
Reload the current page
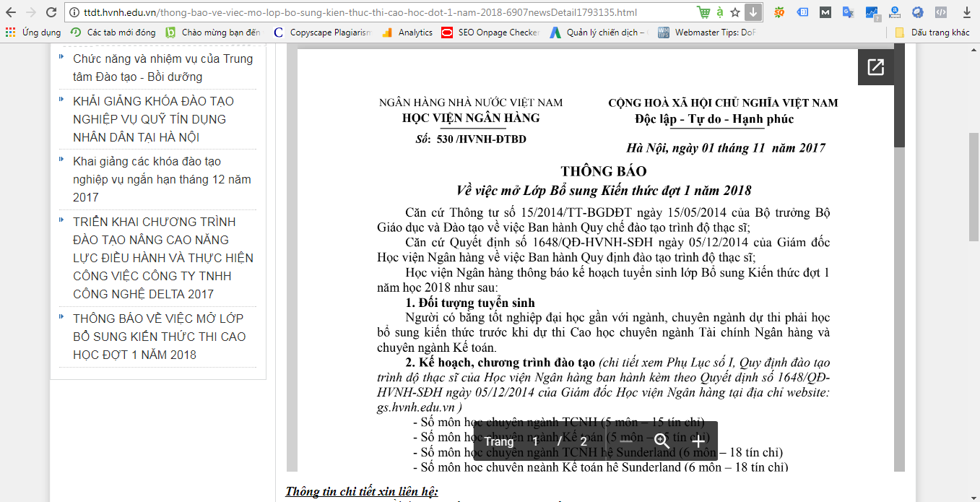point(51,12)
